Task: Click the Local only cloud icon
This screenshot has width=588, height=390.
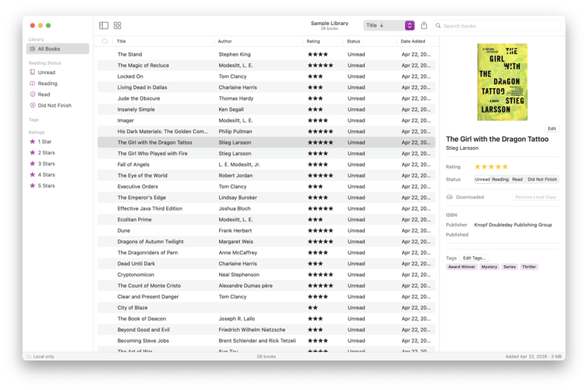Action: [x=29, y=357]
